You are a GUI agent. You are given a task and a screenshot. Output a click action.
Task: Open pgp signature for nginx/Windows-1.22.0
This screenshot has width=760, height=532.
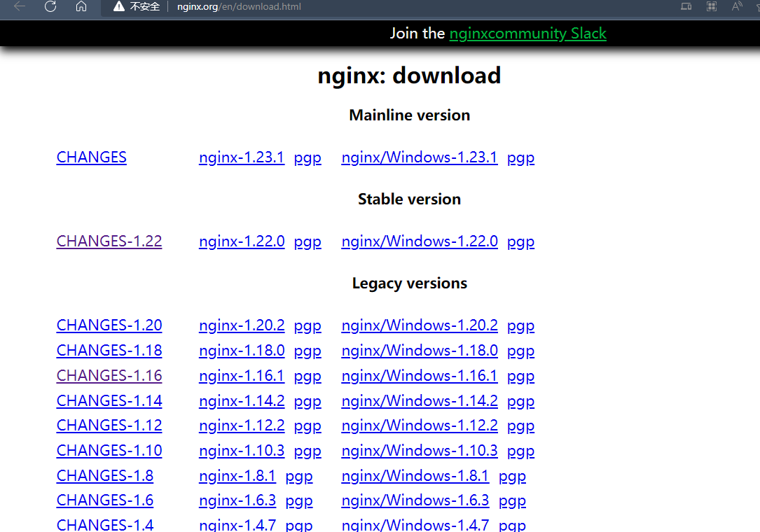520,242
